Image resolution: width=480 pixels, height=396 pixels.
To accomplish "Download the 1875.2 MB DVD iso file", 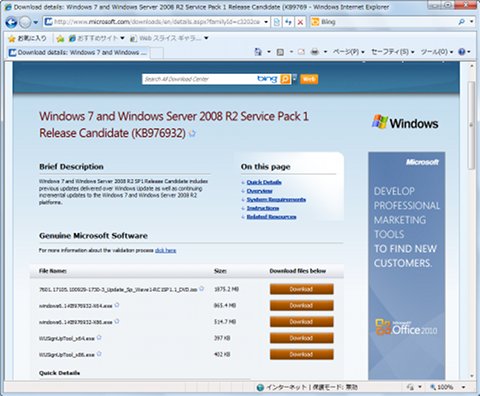I will pos(301,289).
